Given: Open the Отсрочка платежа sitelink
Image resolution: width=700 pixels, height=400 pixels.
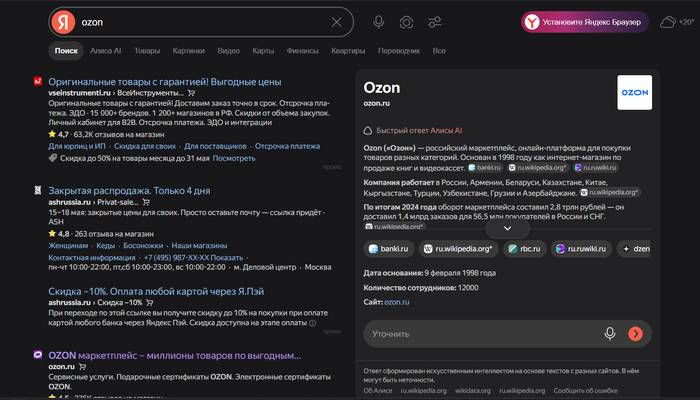Looking at the screenshot, I should point(288,146).
